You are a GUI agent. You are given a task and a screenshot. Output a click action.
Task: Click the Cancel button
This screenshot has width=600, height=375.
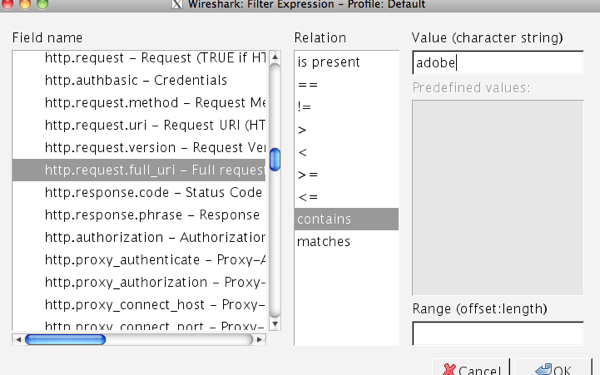pos(471,368)
